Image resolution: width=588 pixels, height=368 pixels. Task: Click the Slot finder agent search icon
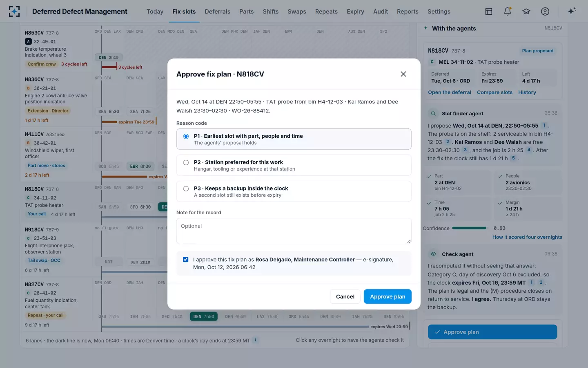click(x=433, y=113)
